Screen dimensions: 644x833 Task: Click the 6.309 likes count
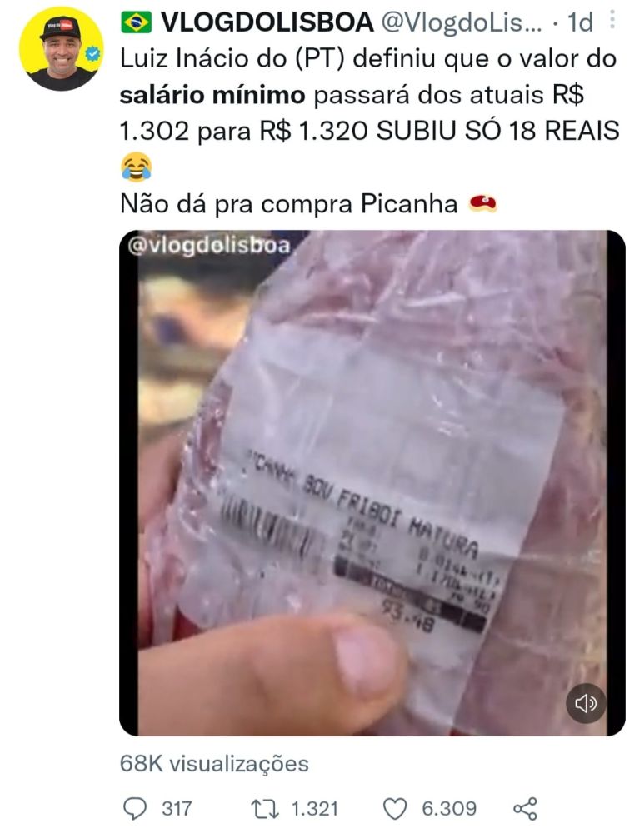(449, 809)
